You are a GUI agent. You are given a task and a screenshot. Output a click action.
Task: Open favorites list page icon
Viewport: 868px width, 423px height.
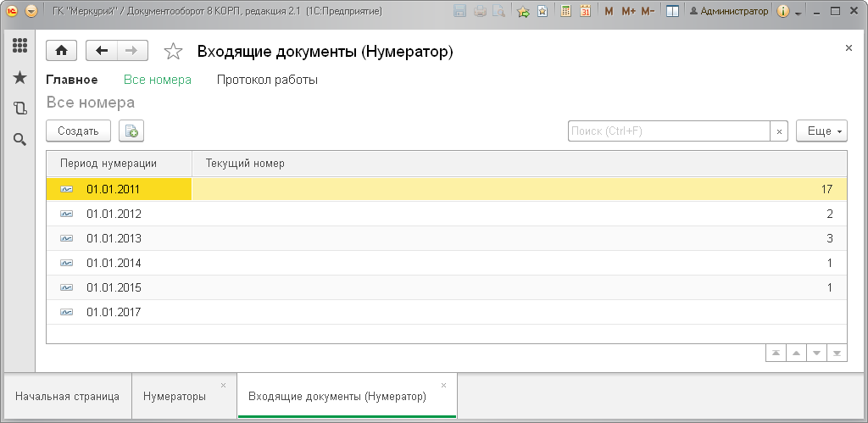pos(543,11)
